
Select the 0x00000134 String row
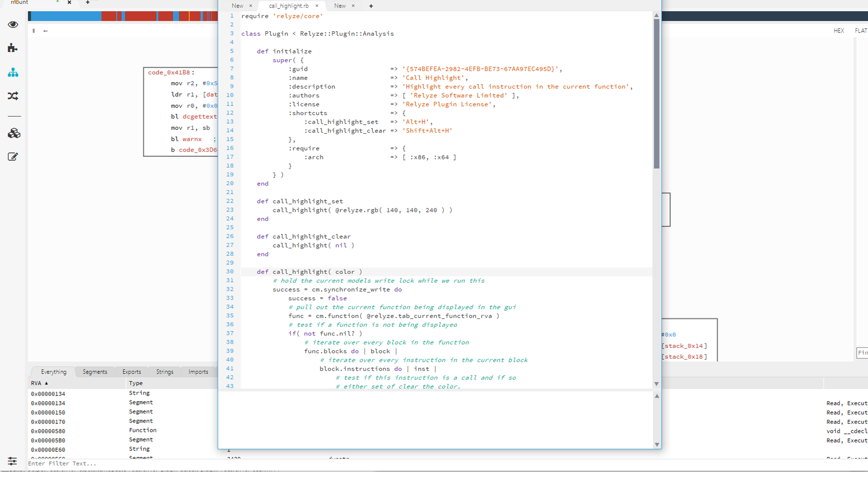click(x=123, y=394)
